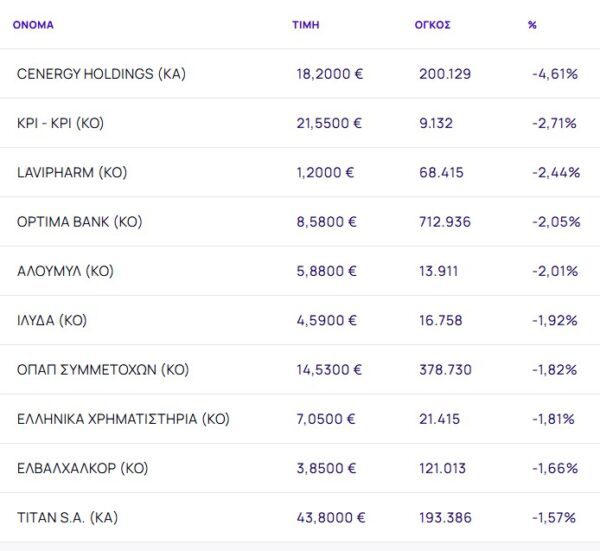Screen dimensions: 600x551
Task: Sort by the % change column header
Action: pyautogui.click(x=532, y=25)
